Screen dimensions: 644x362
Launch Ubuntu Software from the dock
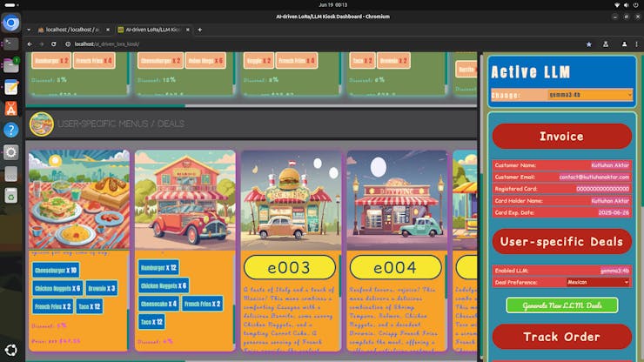[x=11, y=108]
